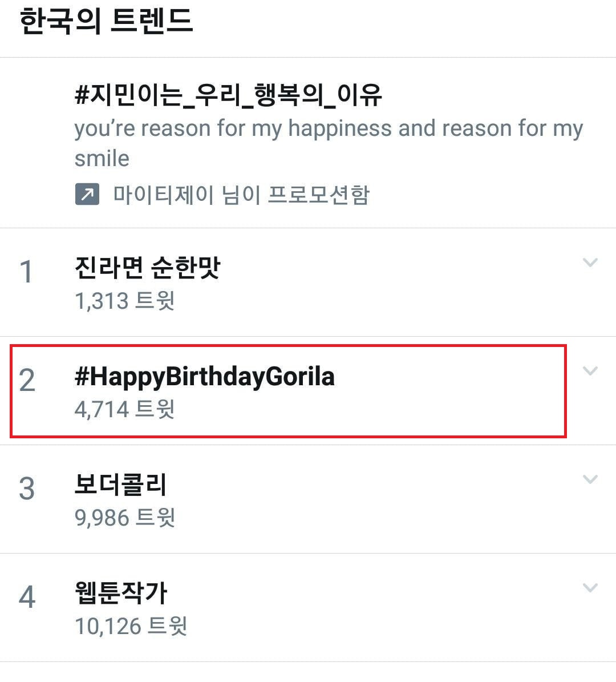Select the 웹툰작가 trending topic
This screenshot has height=682, width=616.
click(x=121, y=593)
